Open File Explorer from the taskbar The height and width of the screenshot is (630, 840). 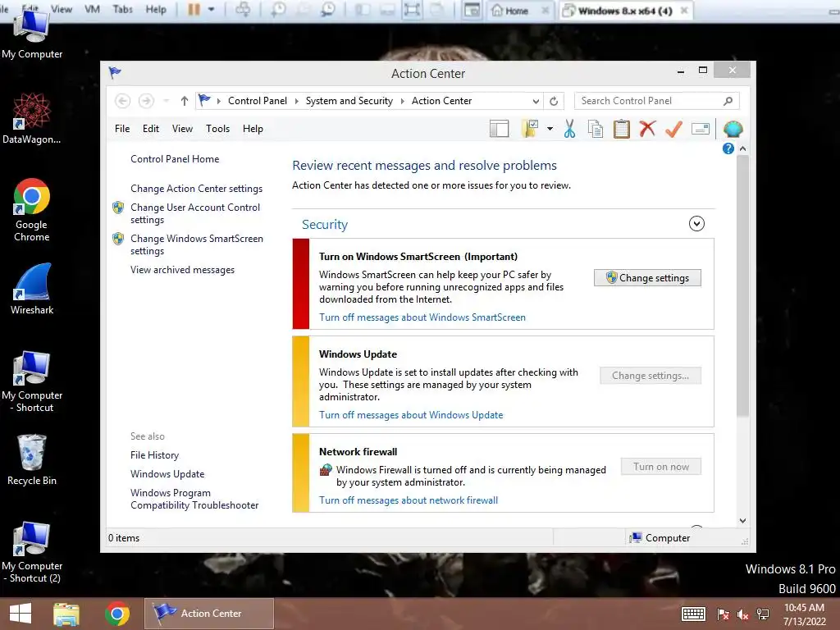[66, 614]
